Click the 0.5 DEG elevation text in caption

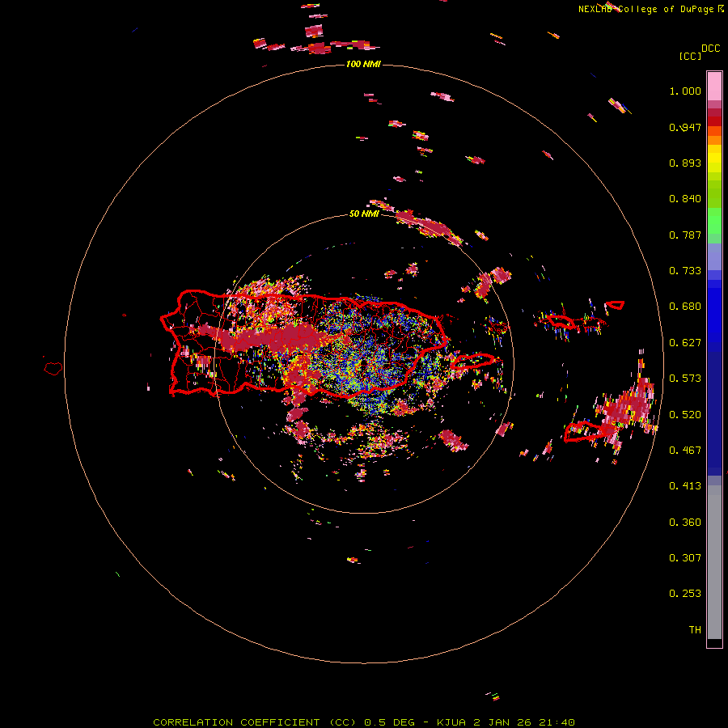390,722
